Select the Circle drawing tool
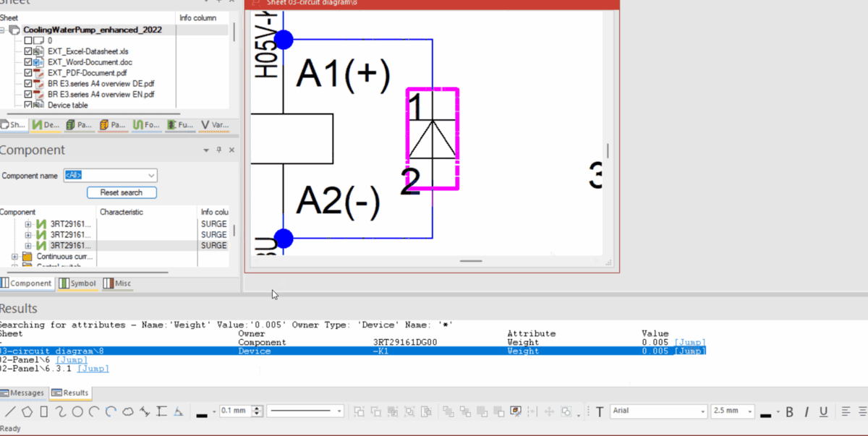868x436 pixels. pos(76,411)
